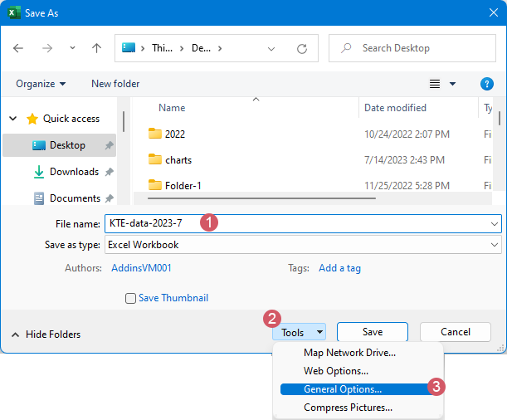Open the Tools dropdown button

(298, 332)
